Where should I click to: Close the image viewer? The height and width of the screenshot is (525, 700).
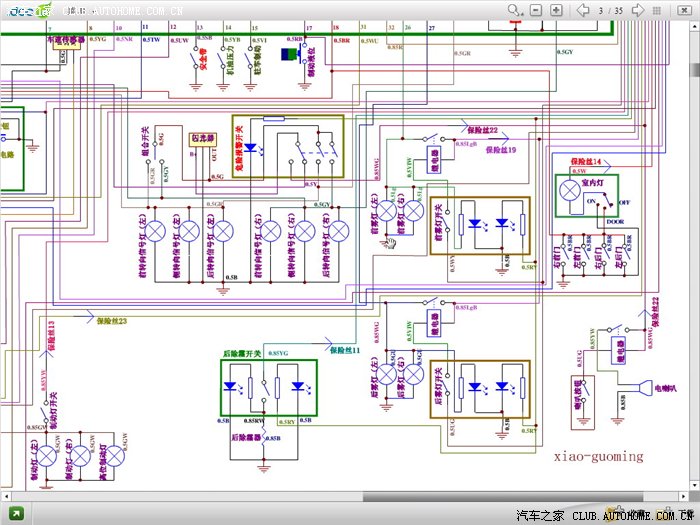[x=683, y=10]
